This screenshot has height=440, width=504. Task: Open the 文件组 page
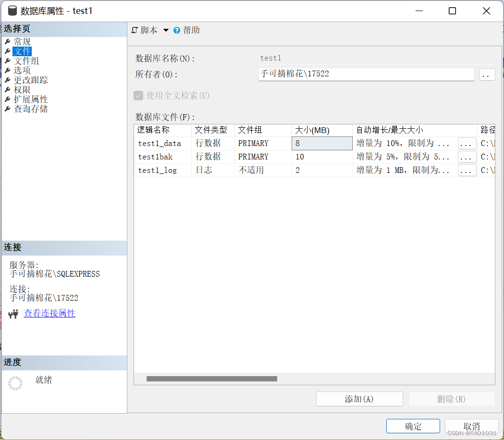click(x=26, y=61)
